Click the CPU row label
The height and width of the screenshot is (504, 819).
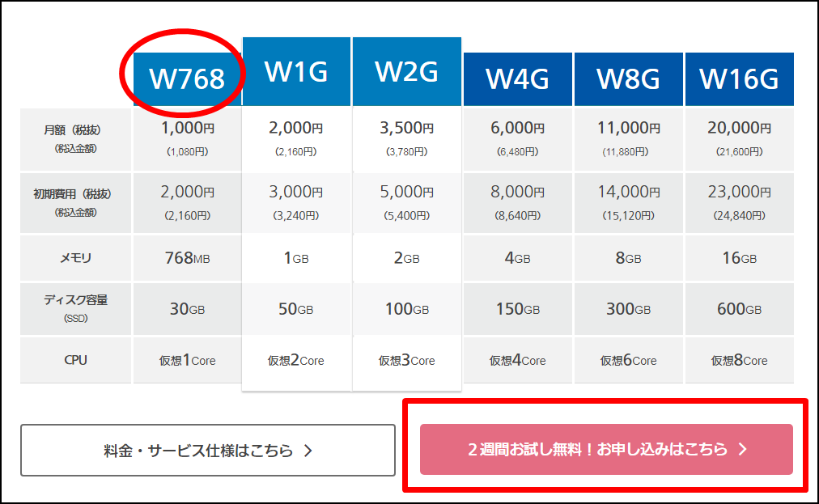click(x=75, y=360)
